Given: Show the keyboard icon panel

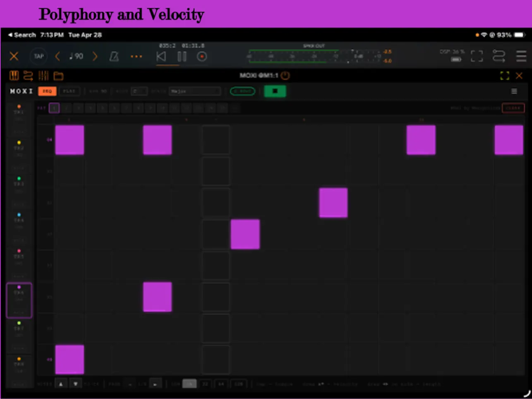Looking at the screenshot, I should tap(14, 76).
